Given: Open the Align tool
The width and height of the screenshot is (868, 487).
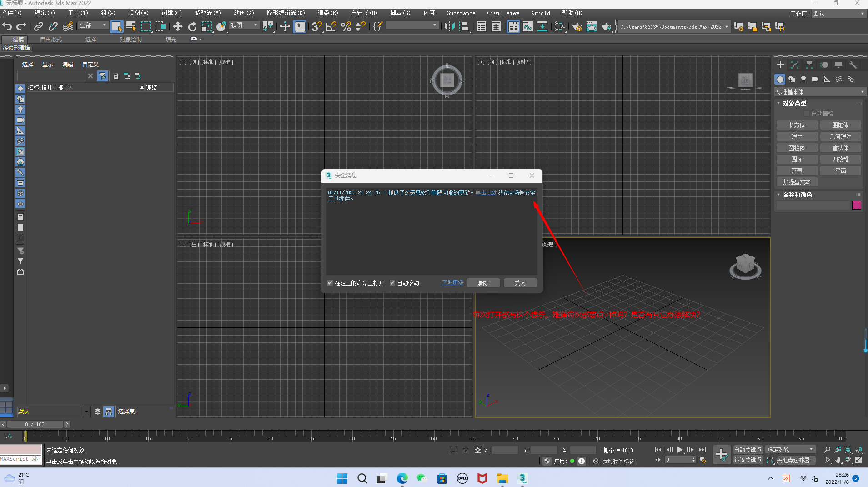Looking at the screenshot, I should [464, 27].
